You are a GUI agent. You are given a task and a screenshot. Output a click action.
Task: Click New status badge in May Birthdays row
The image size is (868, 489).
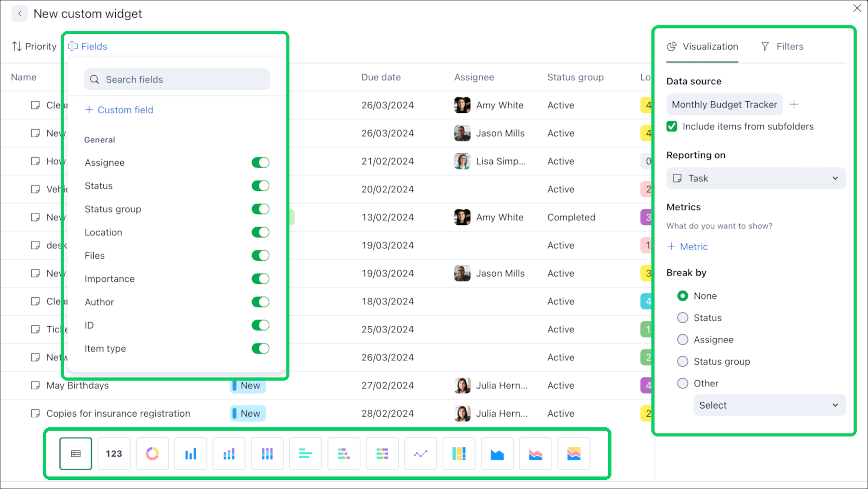click(248, 385)
